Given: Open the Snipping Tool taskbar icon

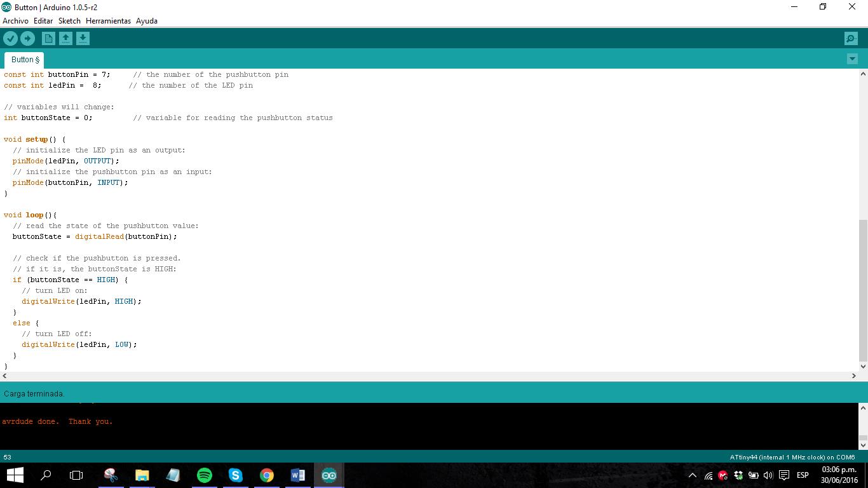Looking at the screenshot, I should (x=111, y=475).
